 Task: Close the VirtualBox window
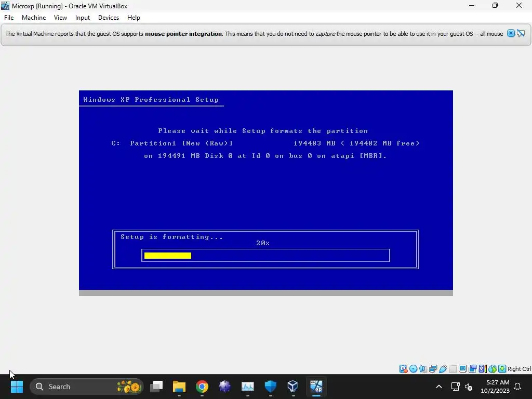click(x=519, y=5)
